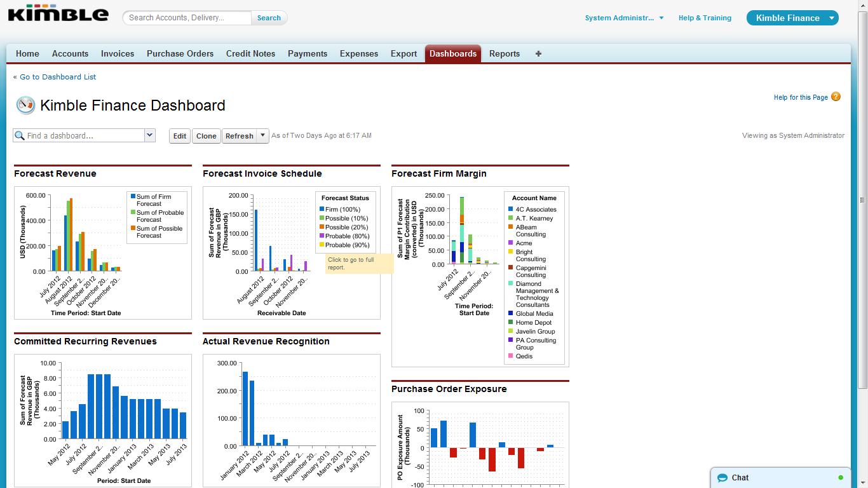Click the Global Media legend swatch
This screenshot has height=488, width=868.
511,313
